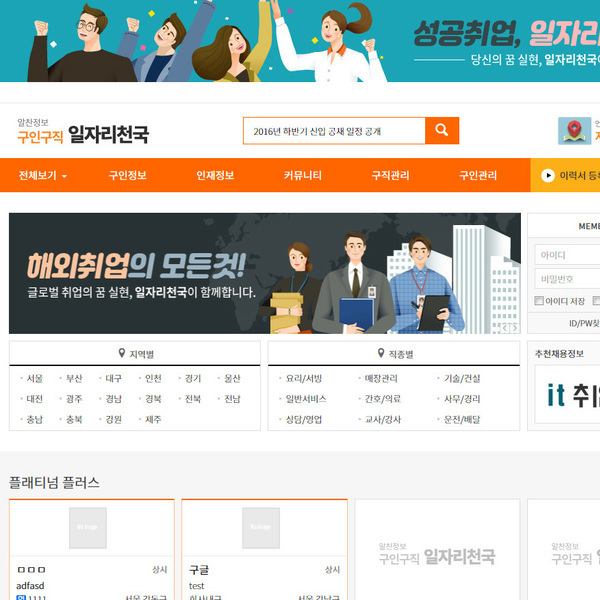Select 부산 region link
This screenshot has width=600, height=600.
(x=74, y=378)
